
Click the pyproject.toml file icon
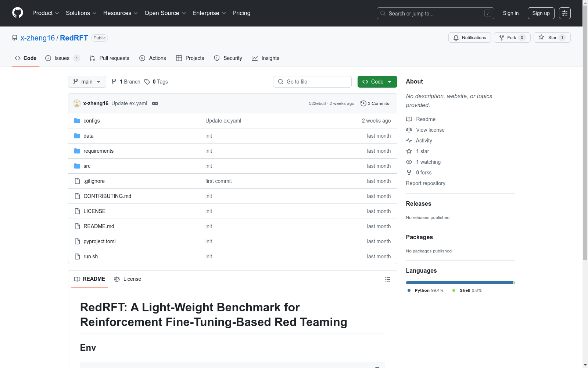tap(77, 241)
